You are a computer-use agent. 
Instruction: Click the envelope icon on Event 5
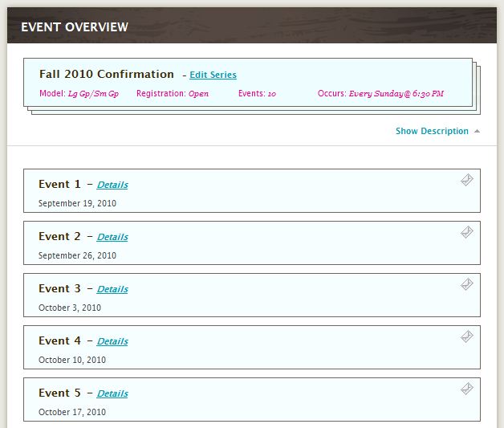[467, 389]
